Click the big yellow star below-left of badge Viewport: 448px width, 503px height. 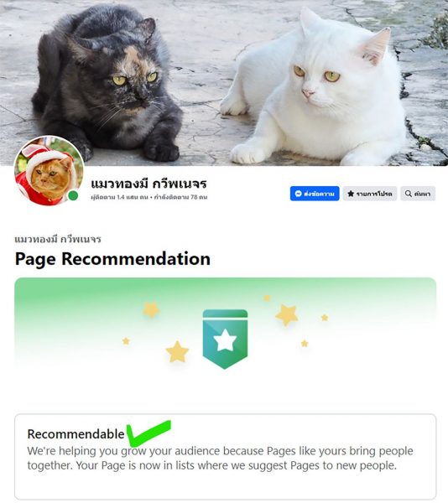[177, 352]
